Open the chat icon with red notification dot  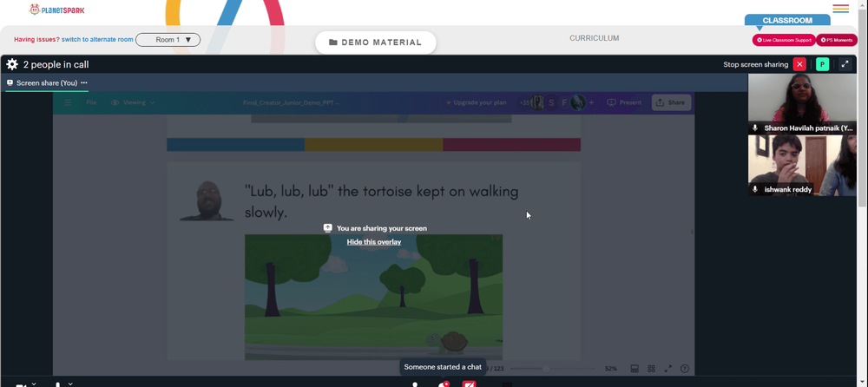[x=443, y=384]
